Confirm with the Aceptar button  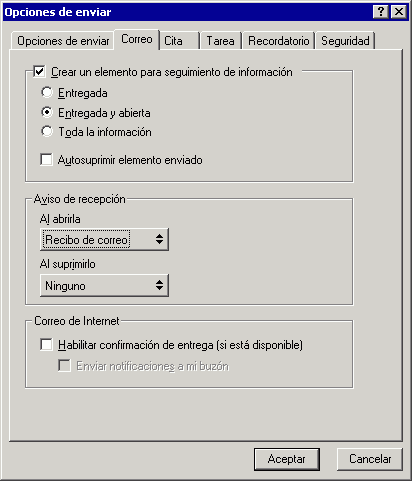point(287,459)
